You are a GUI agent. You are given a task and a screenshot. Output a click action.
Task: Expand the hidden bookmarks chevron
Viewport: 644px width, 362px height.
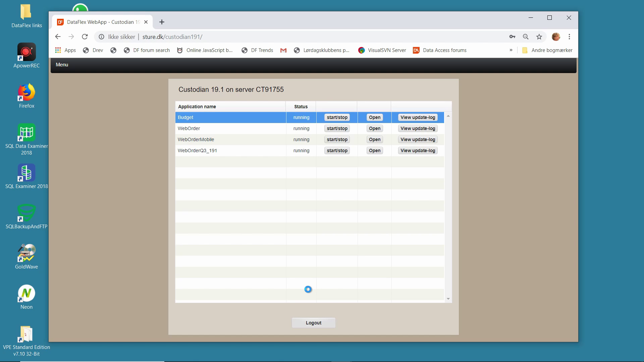(511, 50)
